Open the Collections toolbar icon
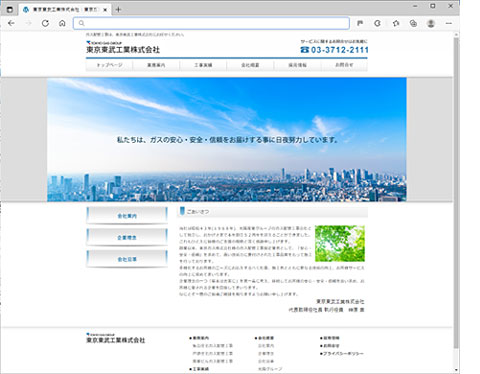 click(413, 23)
